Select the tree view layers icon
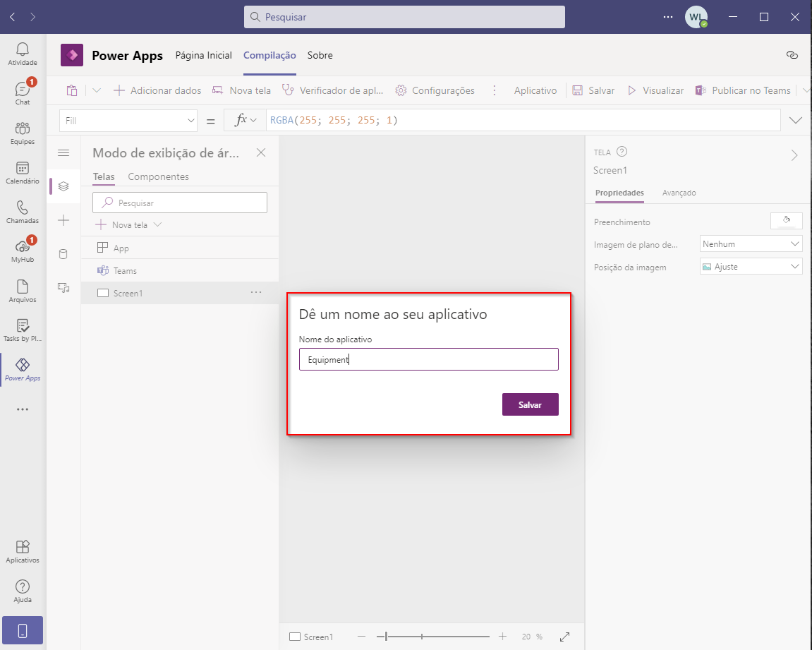 coord(63,186)
